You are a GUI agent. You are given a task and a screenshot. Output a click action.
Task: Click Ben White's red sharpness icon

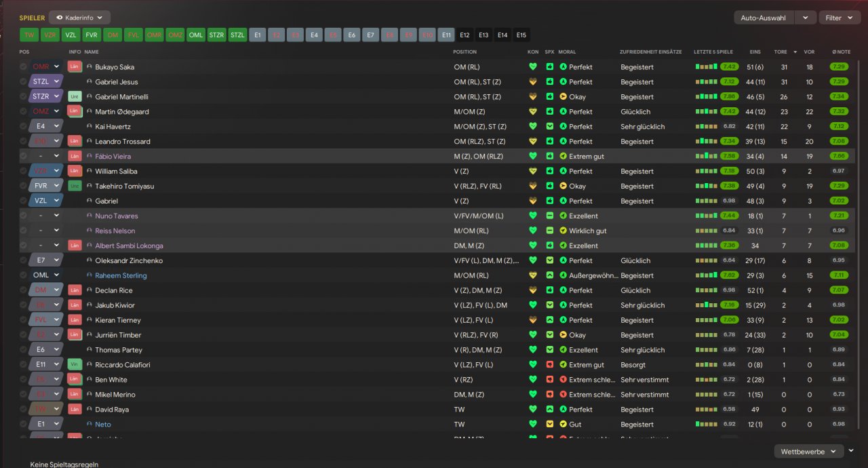(x=549, y=380)
